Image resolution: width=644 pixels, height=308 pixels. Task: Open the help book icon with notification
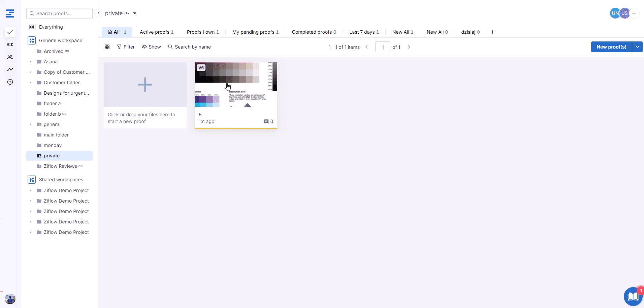[x=633, y=296]
